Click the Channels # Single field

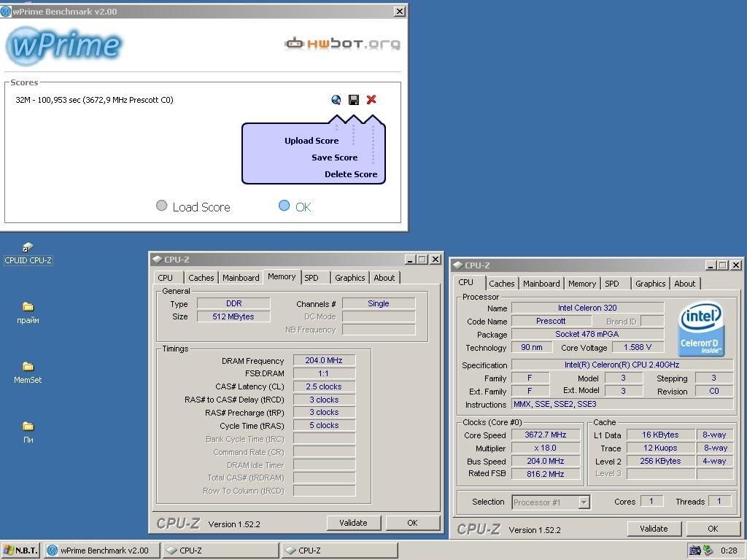coord(379,304)
